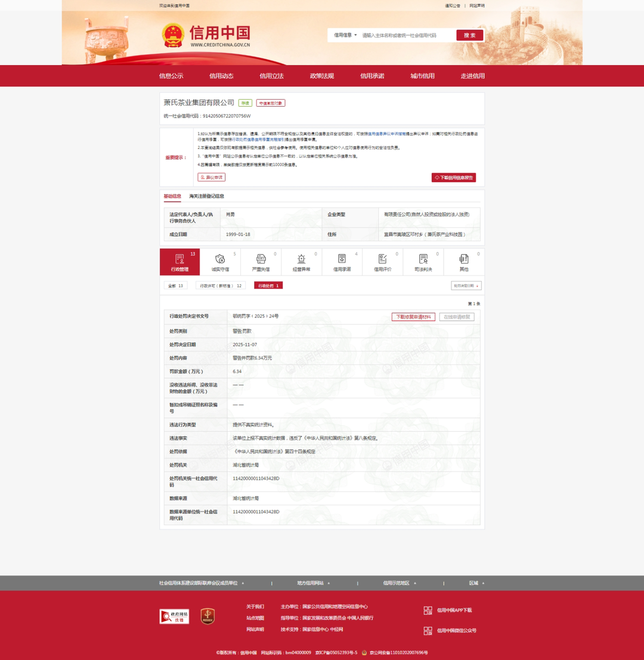The width and height of the screenshot is (644, 660).
Task: Switch to the 海关注册登记信息 tab
Action: click(x=206, y=196)
